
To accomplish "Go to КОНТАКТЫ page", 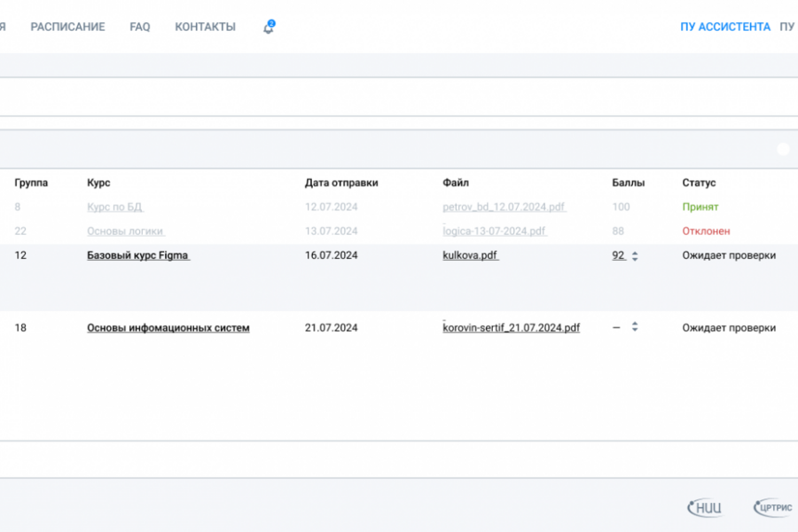I will tap(205, 27).
